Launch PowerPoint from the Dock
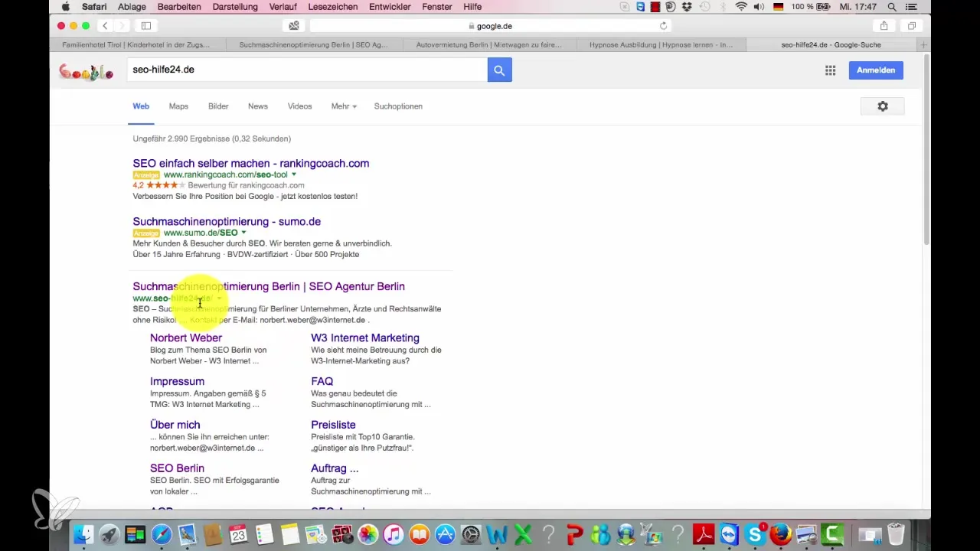The height and width of the screenshot is (551, 980). point(574,534)
